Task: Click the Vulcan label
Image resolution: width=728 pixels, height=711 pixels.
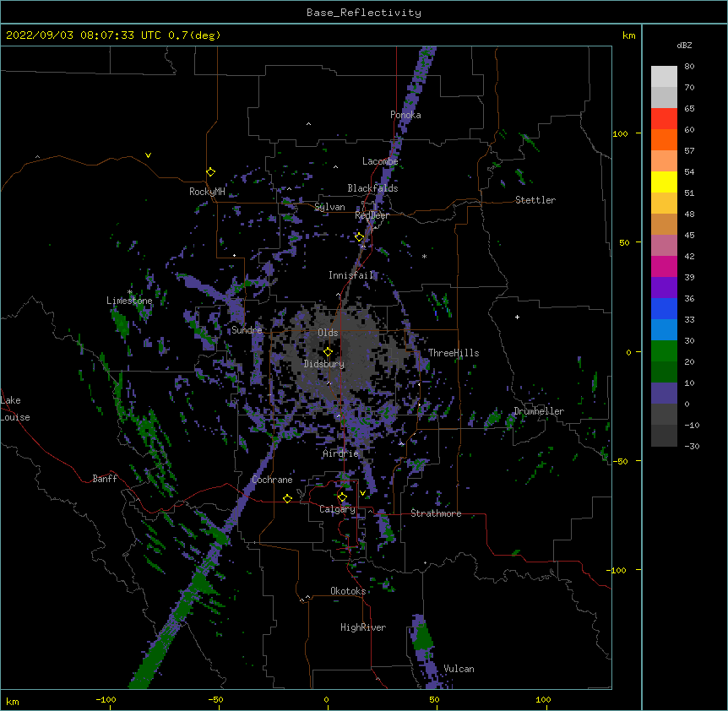Action: [459, 669]
